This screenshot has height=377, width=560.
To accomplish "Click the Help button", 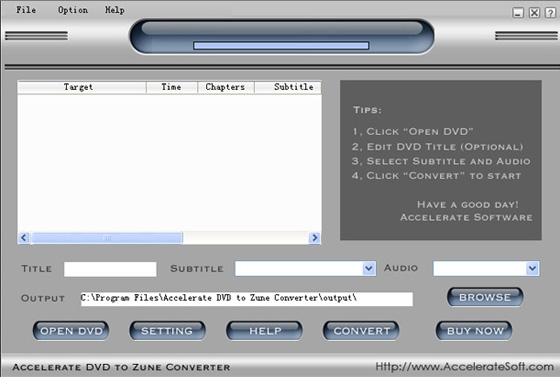I will [x=264, y=331].
